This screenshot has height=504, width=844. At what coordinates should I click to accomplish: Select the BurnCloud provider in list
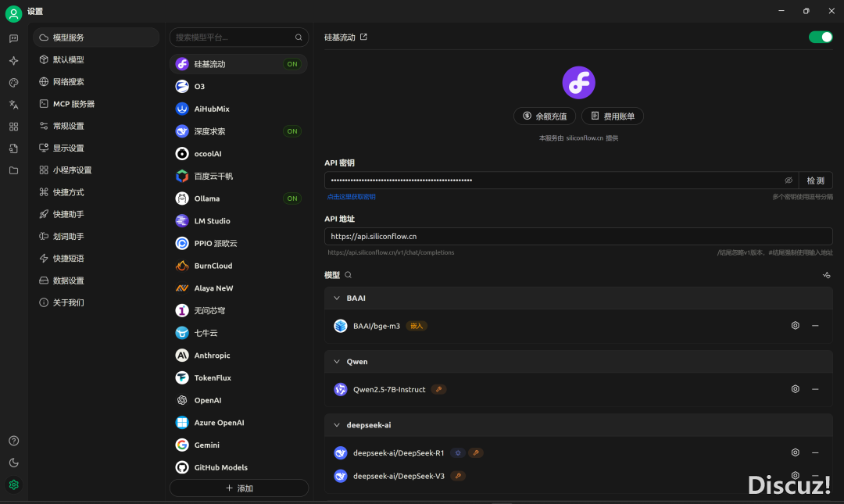239,266
